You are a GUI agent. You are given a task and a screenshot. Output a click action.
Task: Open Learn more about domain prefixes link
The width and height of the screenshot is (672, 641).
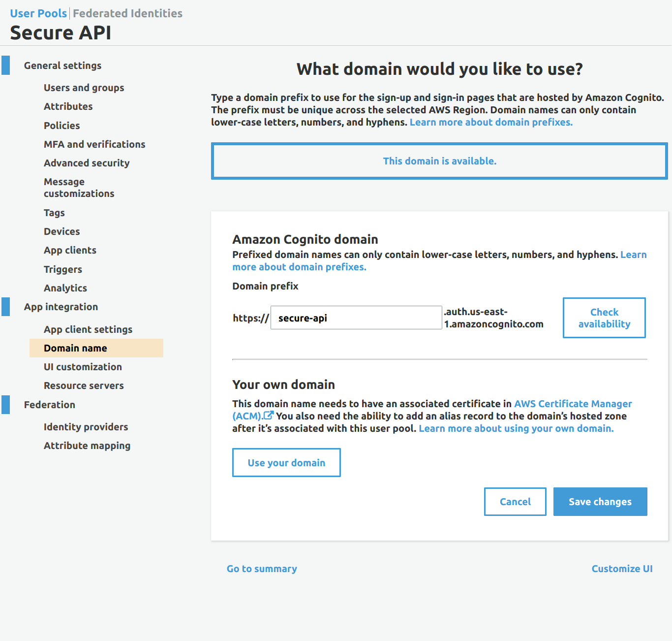coord(490,122)
